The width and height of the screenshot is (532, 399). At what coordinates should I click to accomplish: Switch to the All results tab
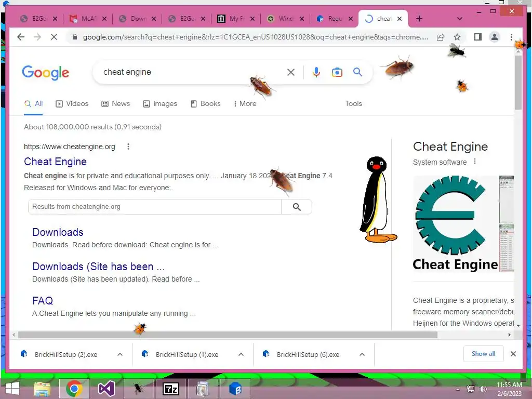click(x=33, y=104)
